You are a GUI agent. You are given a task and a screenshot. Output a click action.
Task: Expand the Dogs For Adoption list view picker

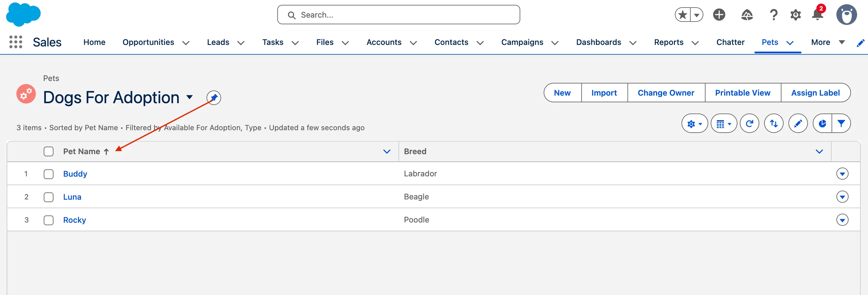tap(190, 97)
